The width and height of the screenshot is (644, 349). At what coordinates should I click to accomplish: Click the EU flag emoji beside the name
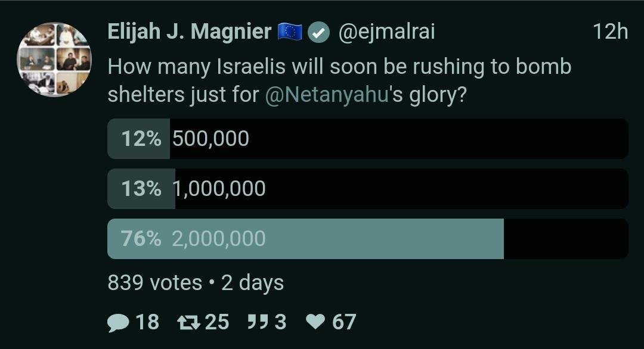coord(290,32)
